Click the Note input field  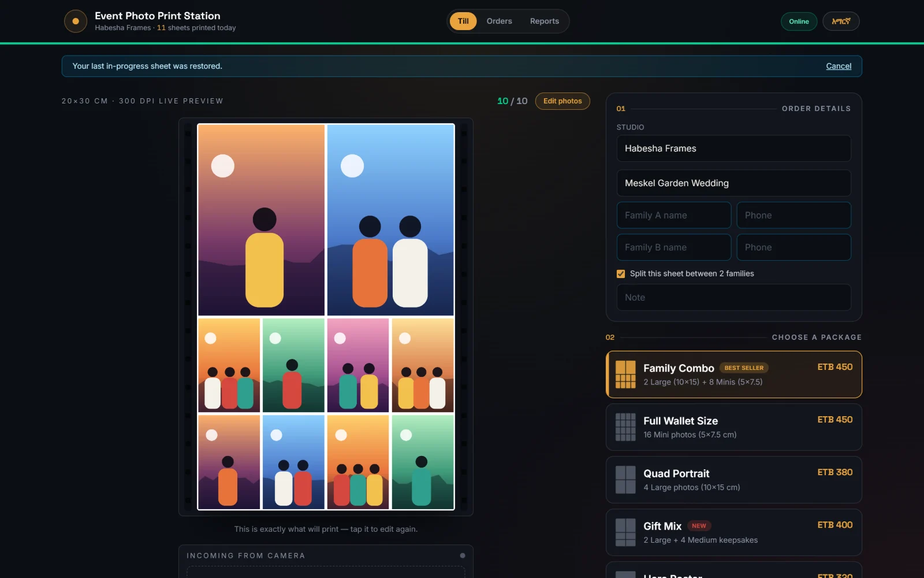click(733, 298)
